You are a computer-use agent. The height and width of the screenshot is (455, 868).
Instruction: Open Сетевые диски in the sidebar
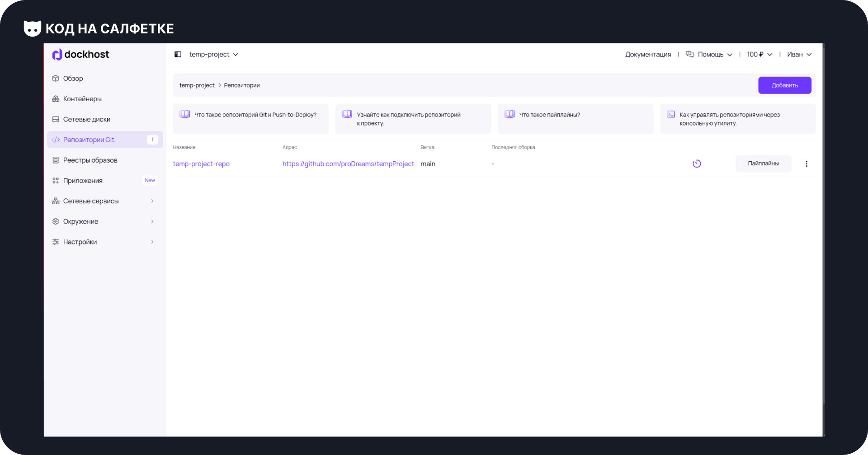pyautogui.click(x=105, y=119)
